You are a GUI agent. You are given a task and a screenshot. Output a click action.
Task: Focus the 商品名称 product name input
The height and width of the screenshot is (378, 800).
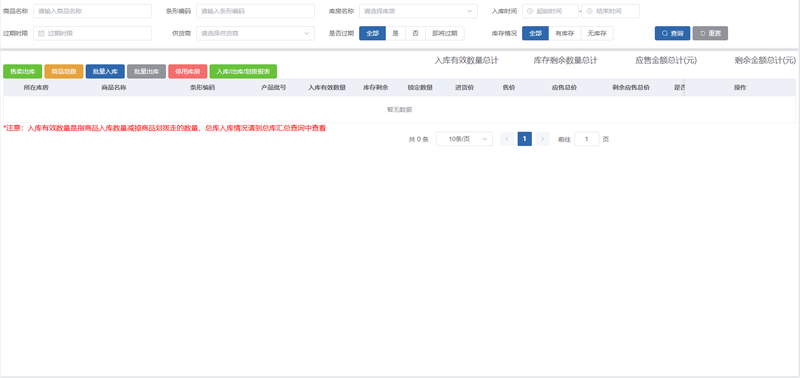point(92,11)
